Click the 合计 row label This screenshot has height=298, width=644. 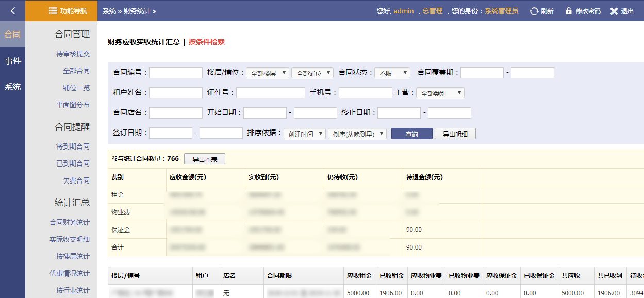click(118, 247)
